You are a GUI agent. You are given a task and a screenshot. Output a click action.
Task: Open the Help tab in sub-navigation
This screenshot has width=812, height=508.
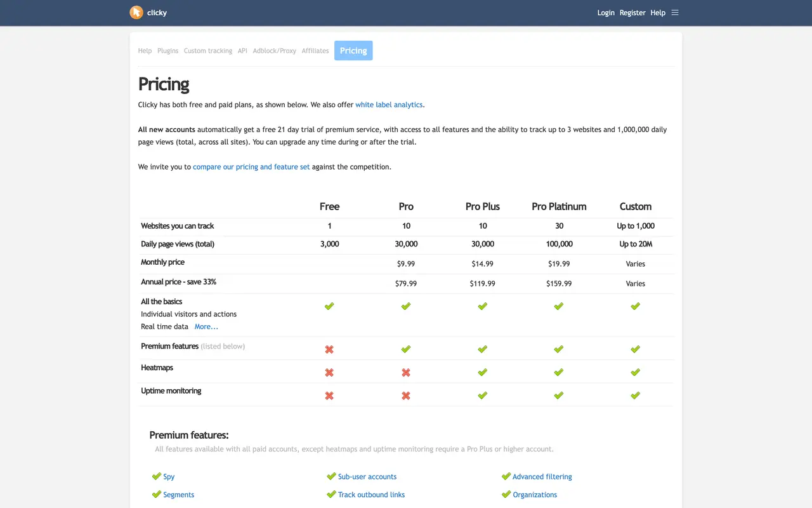point(145,51)
